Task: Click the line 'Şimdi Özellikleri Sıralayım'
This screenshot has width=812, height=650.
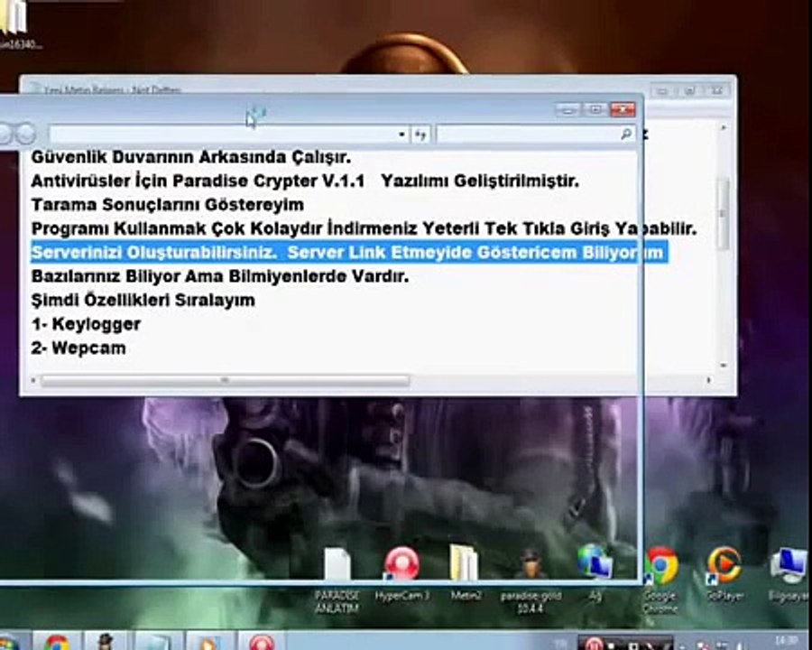Action: pos(143,300)
